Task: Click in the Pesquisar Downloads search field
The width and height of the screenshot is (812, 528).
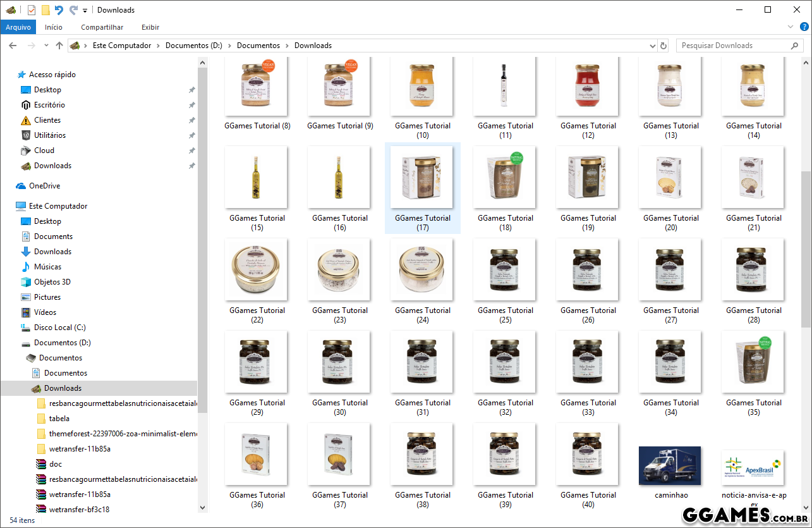Action: point(733,46)
